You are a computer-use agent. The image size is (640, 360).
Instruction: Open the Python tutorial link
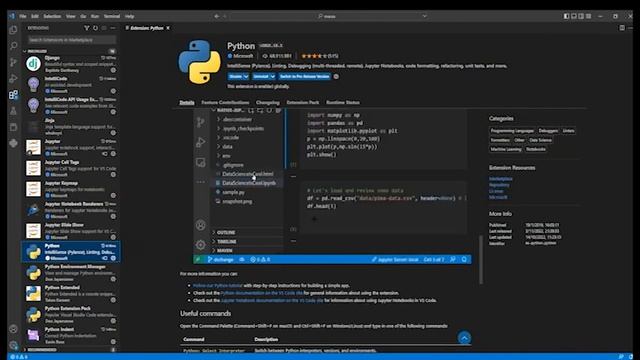click(218, 286)
